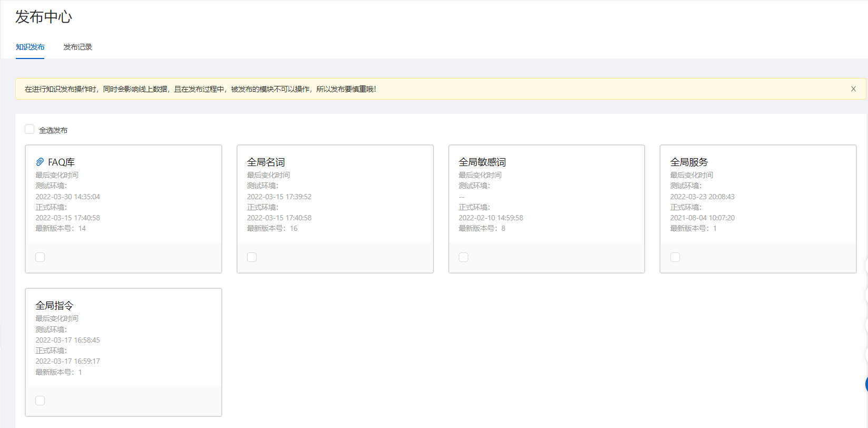Check the FAQ库 card checkbox
The width and height of the screenshot is (868, 428).
click(x=40, y=257)
